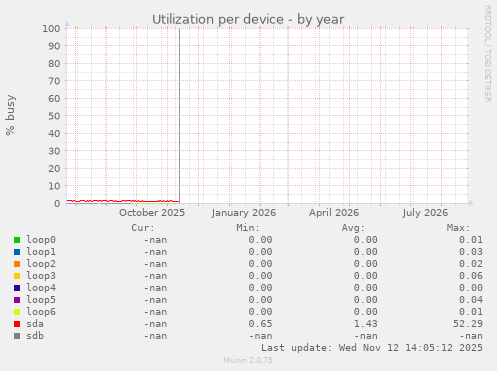Click the loop1 legend label
The image size is (497, 371).
pos(41,252)
